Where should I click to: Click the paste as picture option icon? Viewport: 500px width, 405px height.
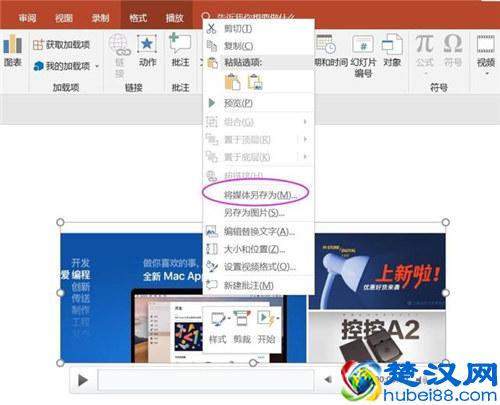point(255,82)
